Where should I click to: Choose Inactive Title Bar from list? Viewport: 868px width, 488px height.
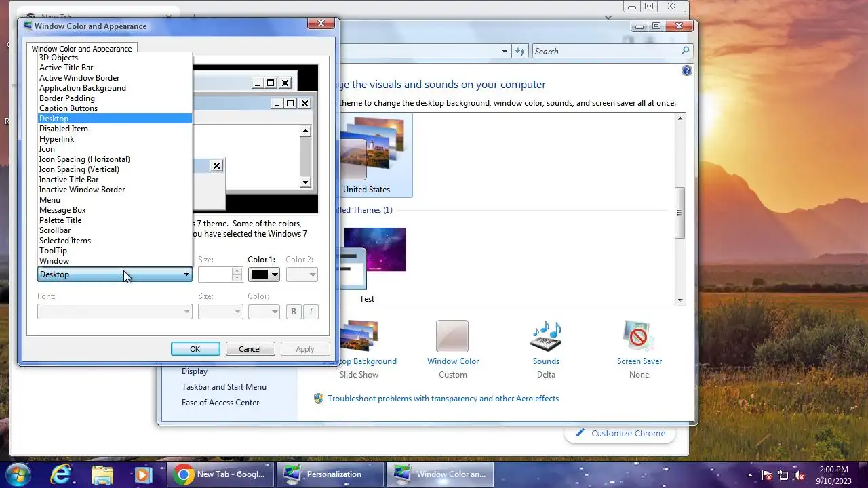tap(115, 180)
